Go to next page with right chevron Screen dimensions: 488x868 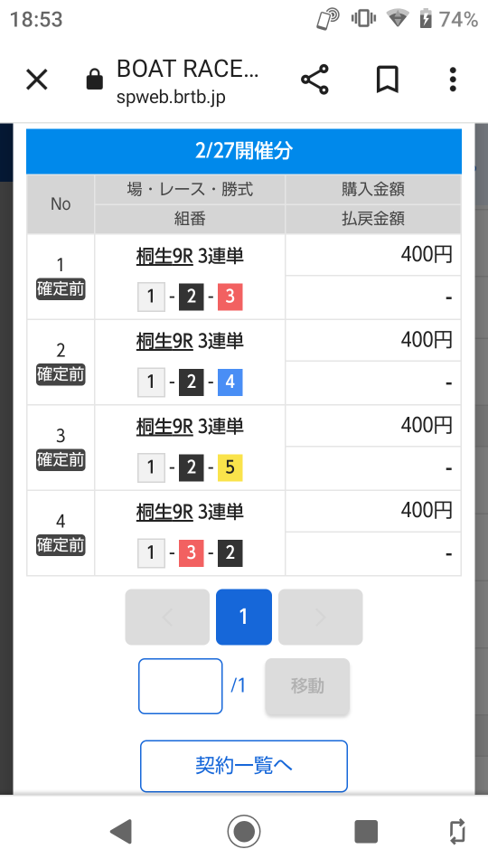[x=320, y=618]
